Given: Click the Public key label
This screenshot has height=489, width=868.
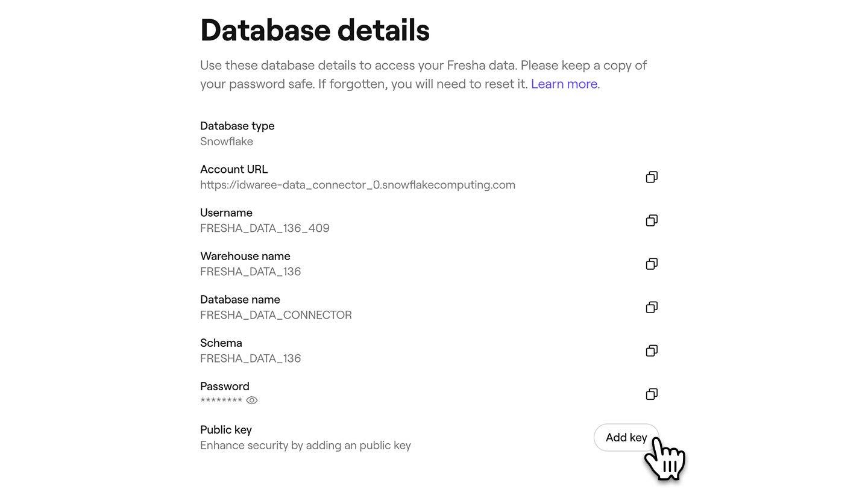Looking at the screenshot, I should [226, 430].
